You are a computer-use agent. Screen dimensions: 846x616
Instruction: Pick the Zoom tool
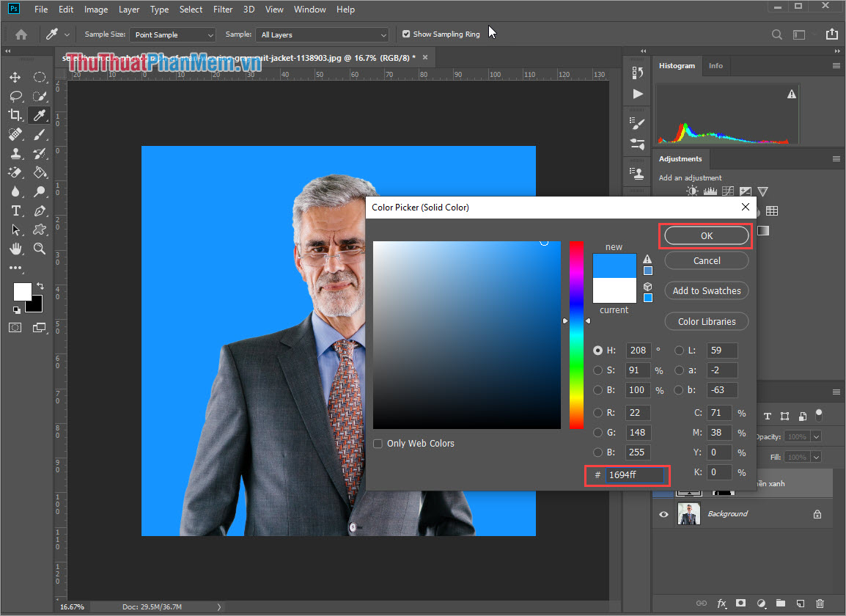[40, 249]
